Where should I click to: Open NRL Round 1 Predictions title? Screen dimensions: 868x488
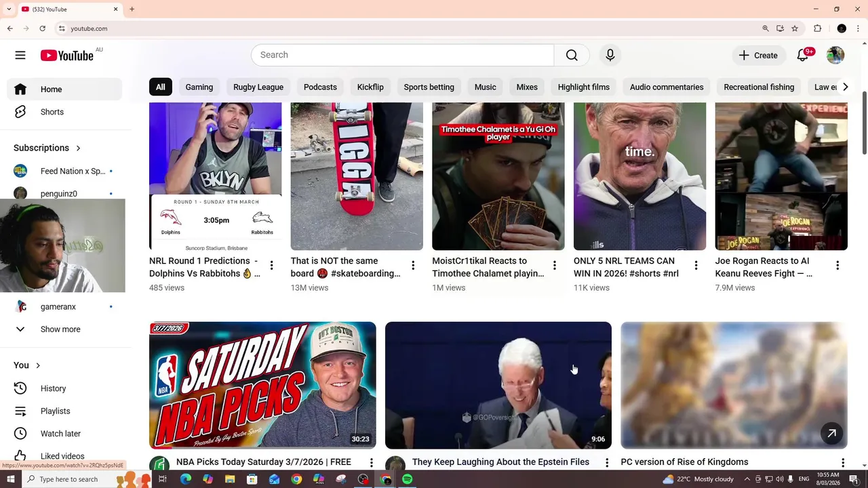point(204,267)
